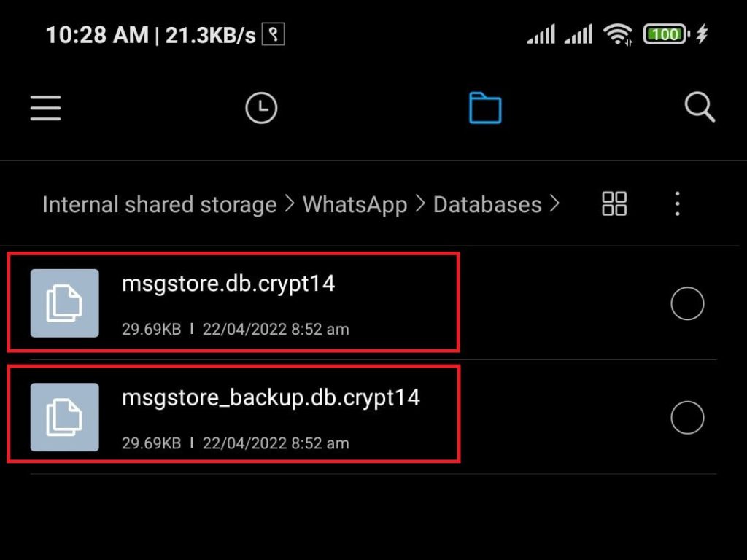This screenshot has width=747, height=560.
Task: Click chevron after WhatsApp breadcrumb
Action: [x=419, y=204]
